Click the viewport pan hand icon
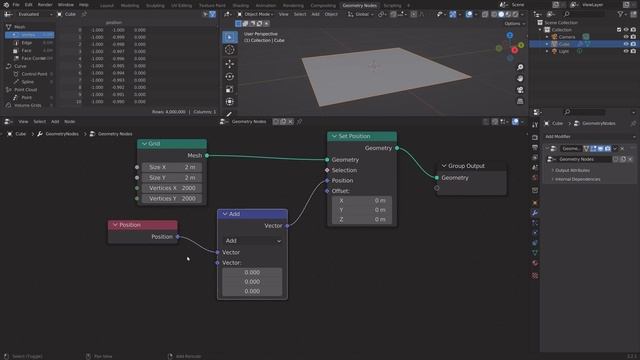640x360 pixels. point(520,78)
